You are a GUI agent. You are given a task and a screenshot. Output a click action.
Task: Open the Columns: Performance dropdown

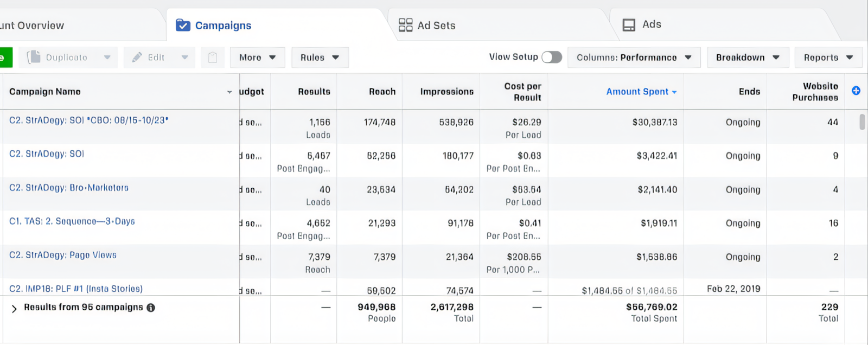click(634, 58)
